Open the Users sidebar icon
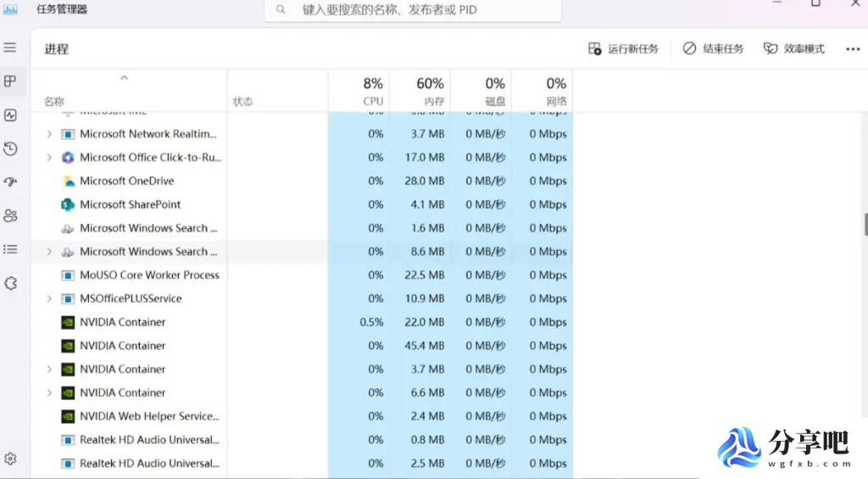The height and width of the screenshot is (479, 868). (10, 216)
